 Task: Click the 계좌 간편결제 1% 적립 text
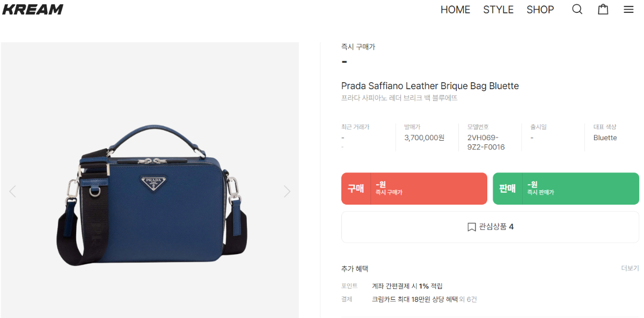pyautogui.click(x=407, y=286)
